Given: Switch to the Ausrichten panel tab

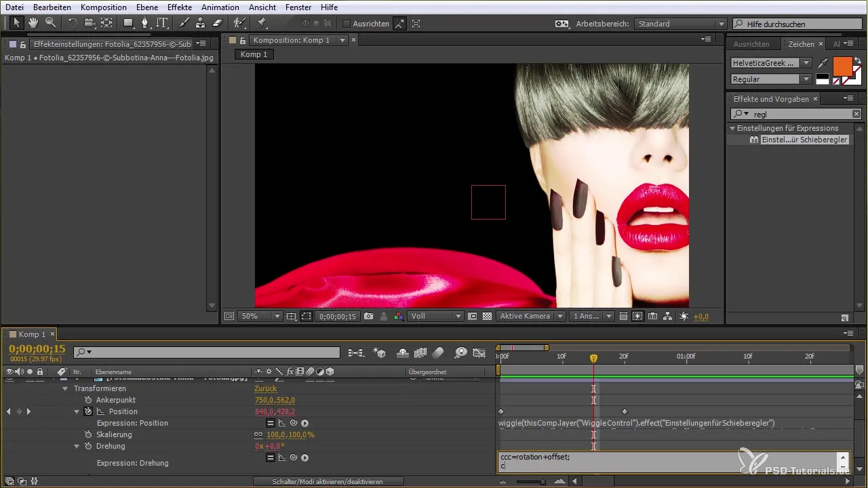Looking at the screenshot, I should click(751, 44).
